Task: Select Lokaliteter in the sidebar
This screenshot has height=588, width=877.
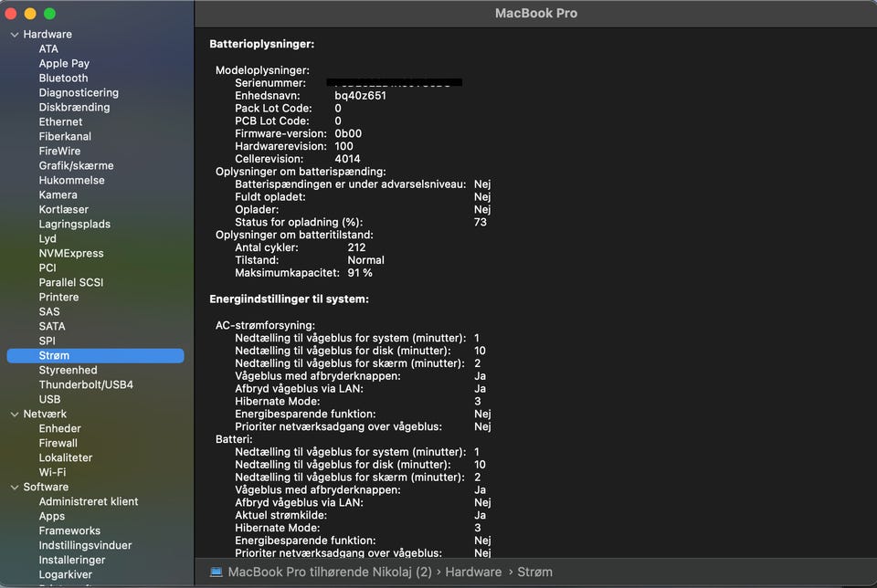Action: coord(66,457)
